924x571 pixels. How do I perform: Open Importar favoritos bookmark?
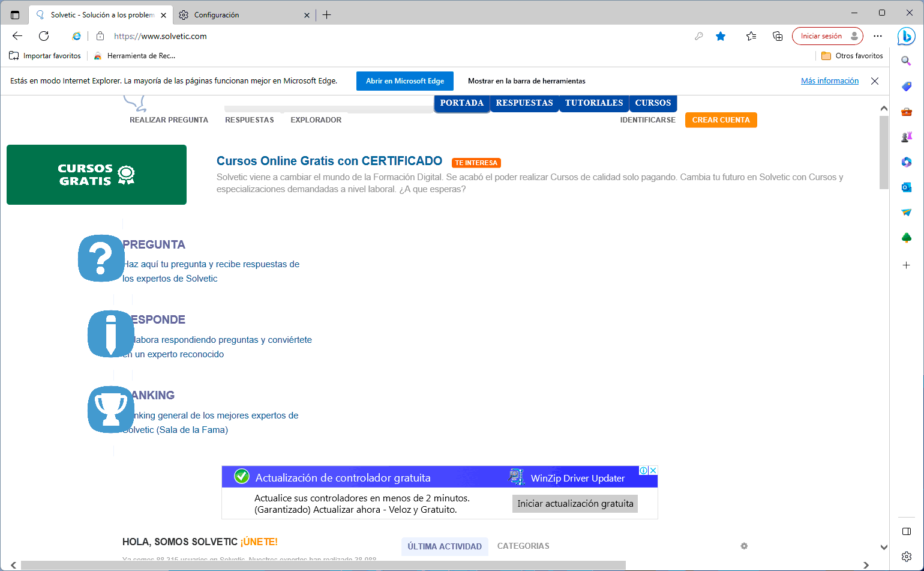tap(45, 56)
